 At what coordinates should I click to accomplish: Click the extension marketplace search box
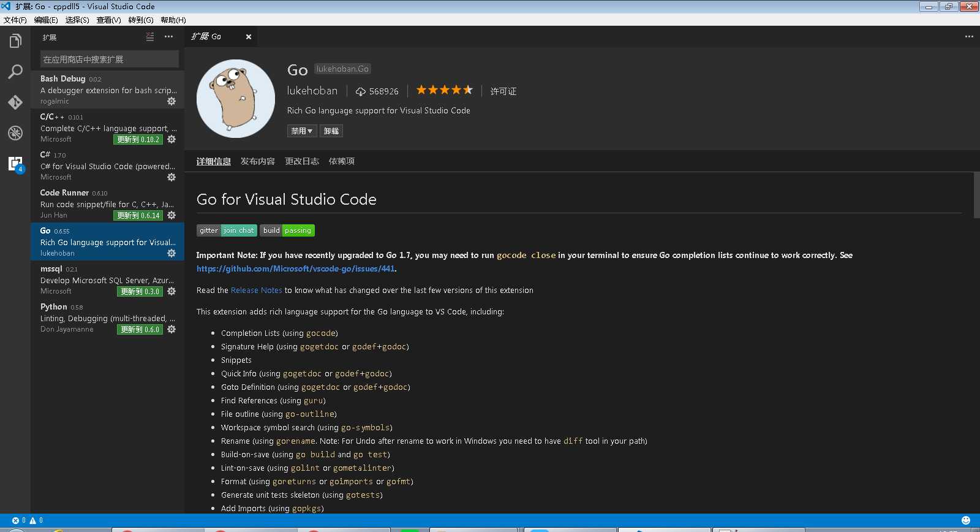110,59
